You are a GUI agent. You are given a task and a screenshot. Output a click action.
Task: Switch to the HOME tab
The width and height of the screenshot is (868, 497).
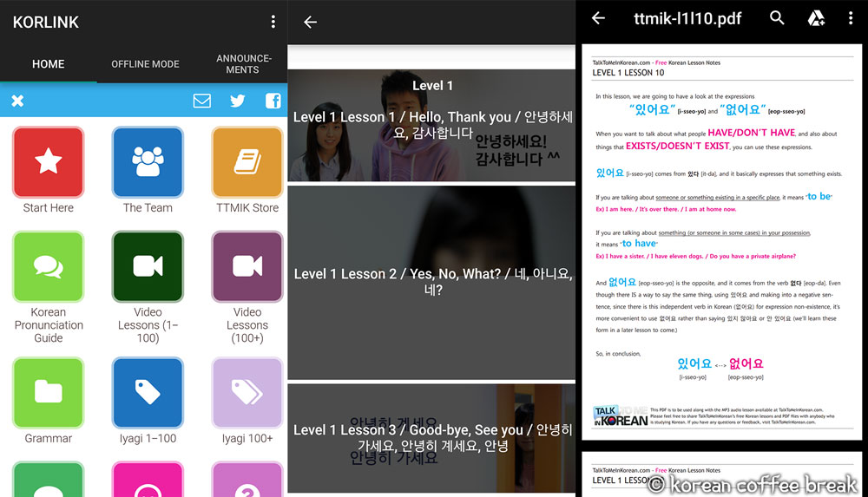[48, 64]
